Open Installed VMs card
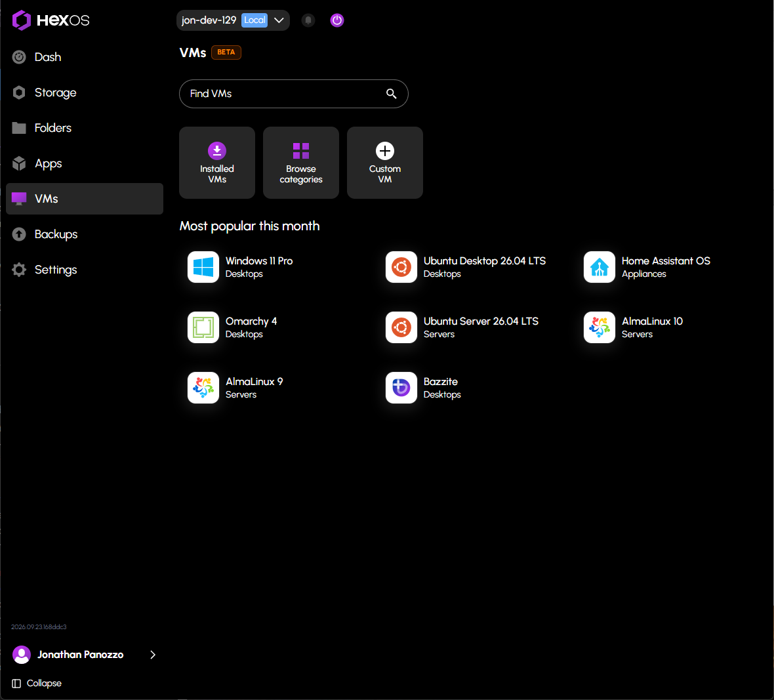 point(217,163)
